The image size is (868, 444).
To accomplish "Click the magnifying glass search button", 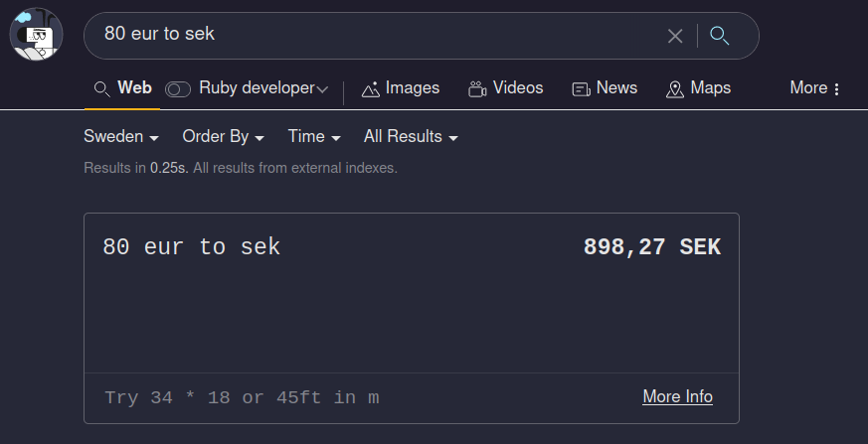I will pos(720,36).
